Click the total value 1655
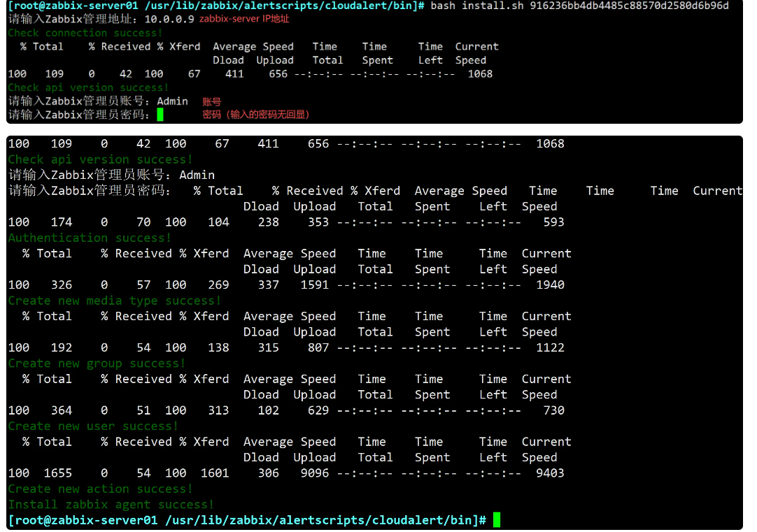The height and width of the screenshot is (532, 757). 58,473
